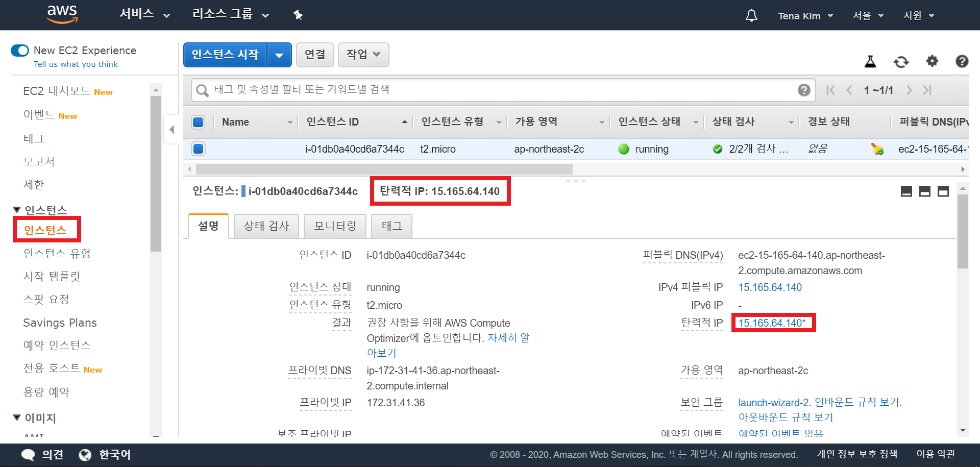Switch to the 모니터링 tab
980x467 pixels.
pos(335,226)
